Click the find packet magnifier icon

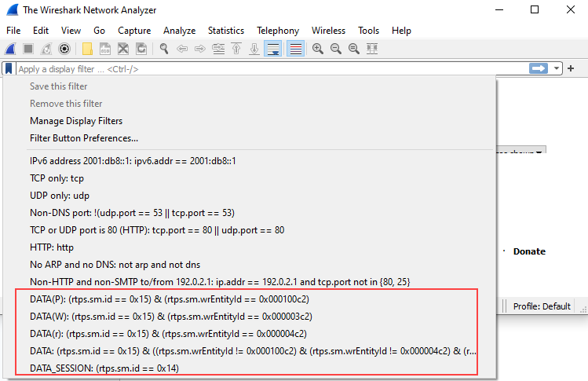click(164, 49)
